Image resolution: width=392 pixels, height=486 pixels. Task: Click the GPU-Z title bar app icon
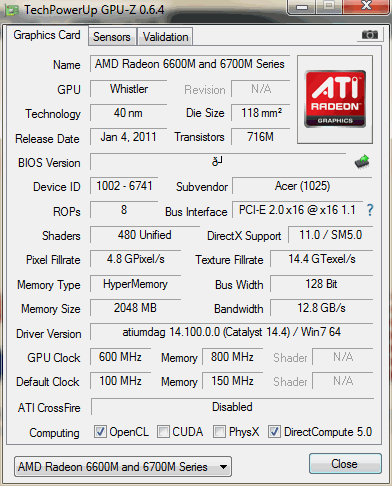pos(12,10)
